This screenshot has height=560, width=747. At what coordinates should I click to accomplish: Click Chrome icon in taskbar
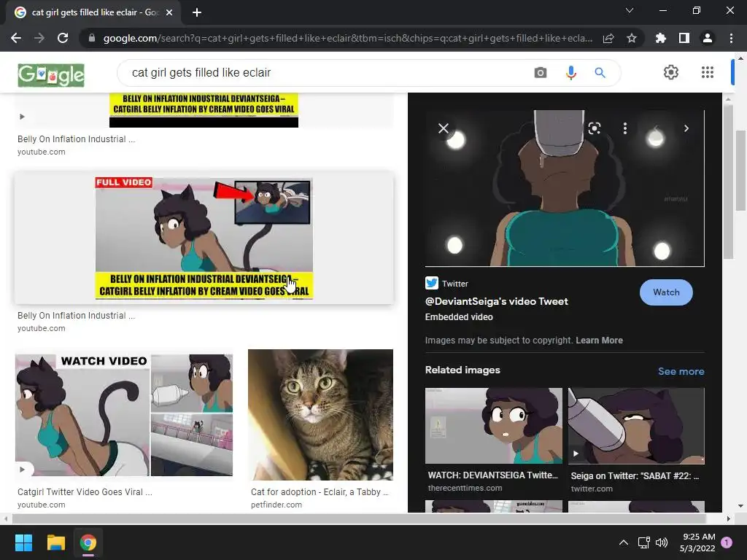pos(88,542)
